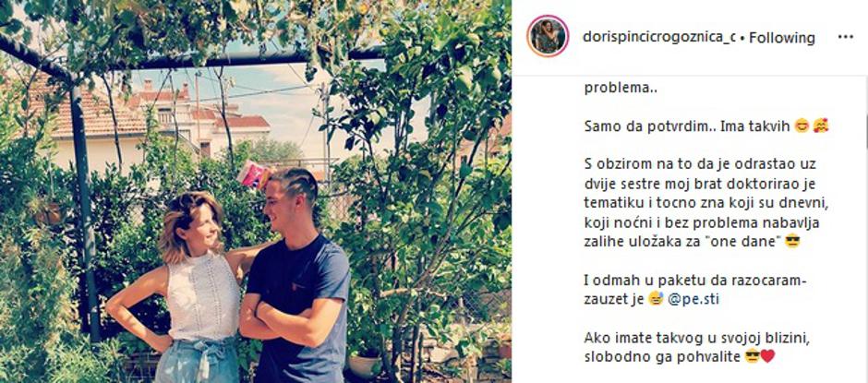Open the profile avatar with story ring
Image resolution: width=868 pixels, height=383 pixels.
[548, 37]
